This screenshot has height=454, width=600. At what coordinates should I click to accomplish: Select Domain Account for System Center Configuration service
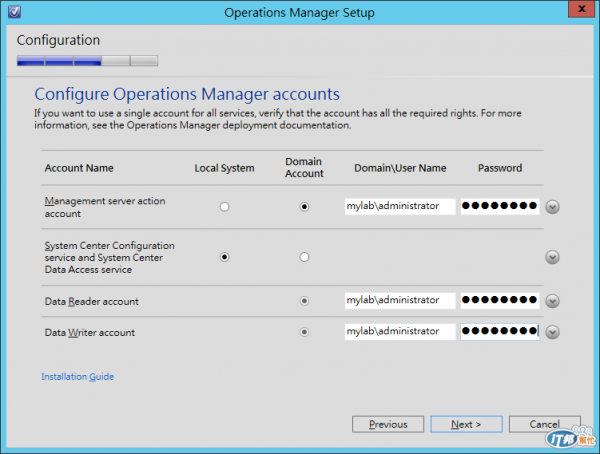pos(304,257)
